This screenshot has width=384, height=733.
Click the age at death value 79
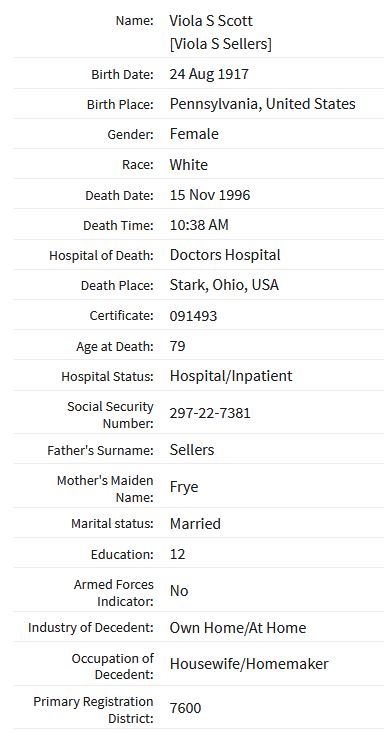(x=177, y=346)
